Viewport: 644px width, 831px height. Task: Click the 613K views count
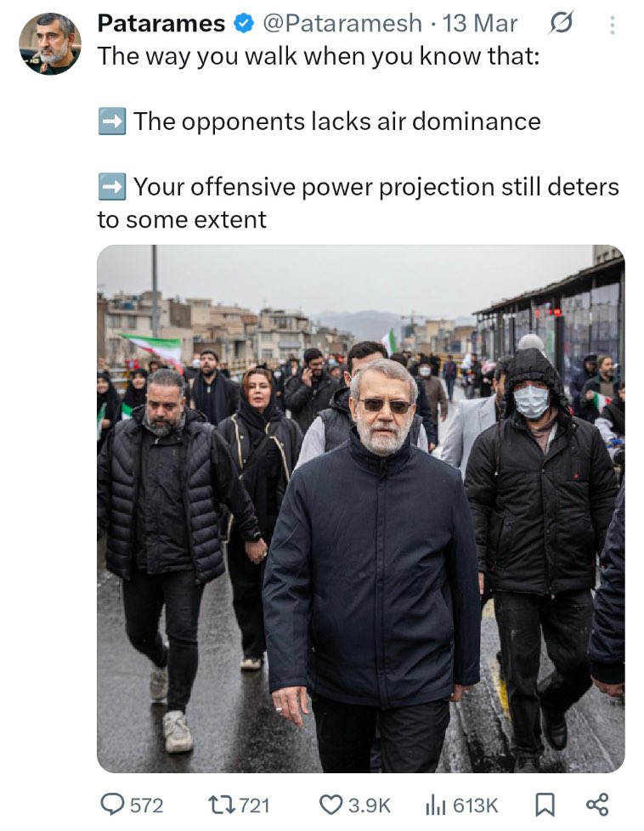tap(476, 806)
